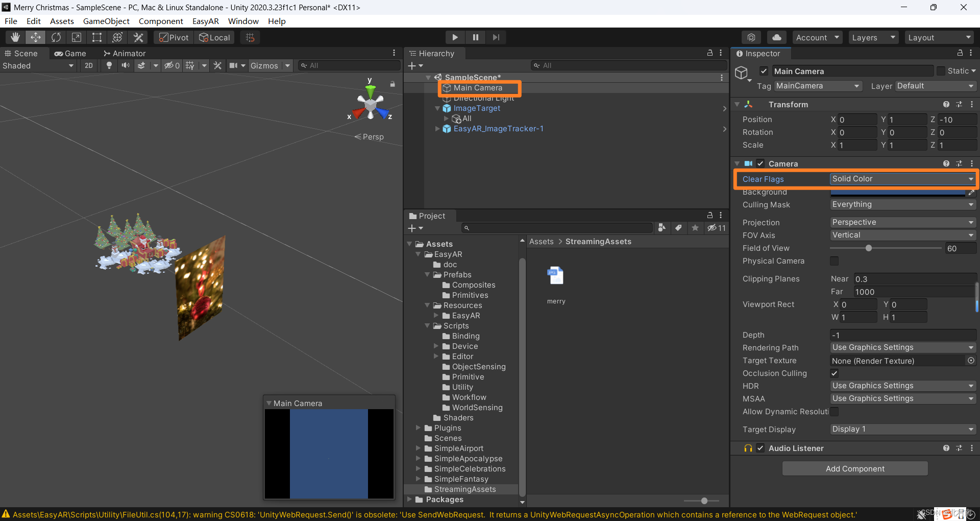Search by label in Project panel

tap(678, 228)
